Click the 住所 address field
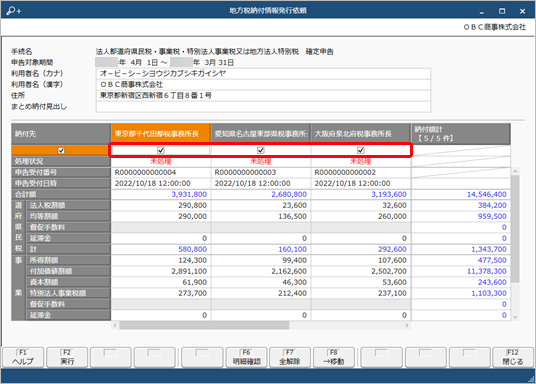The width and height of the screenshot is (536, 384). coord(263,95)
